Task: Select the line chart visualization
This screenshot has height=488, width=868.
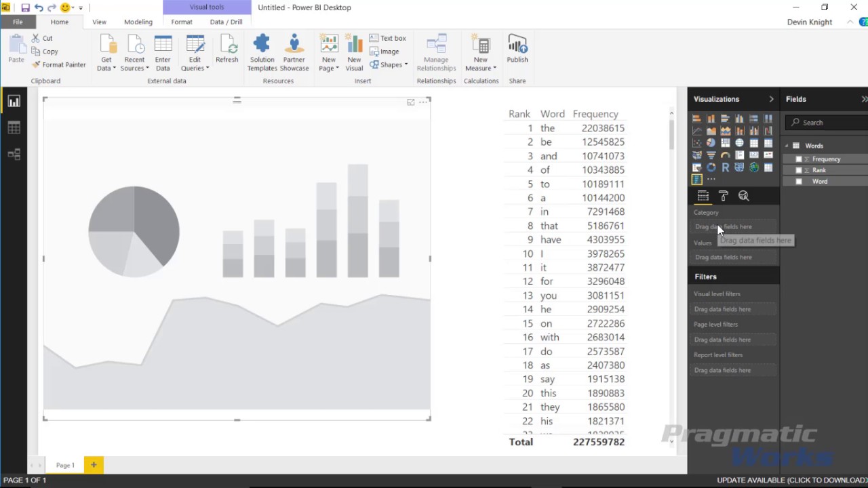Action: coord(696,131)
